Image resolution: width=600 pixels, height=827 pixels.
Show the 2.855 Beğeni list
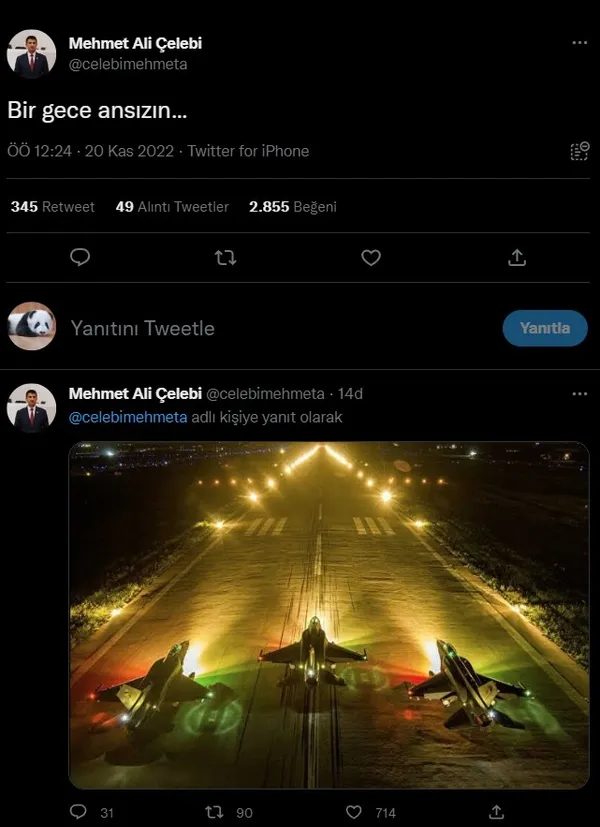coord(292,207)
